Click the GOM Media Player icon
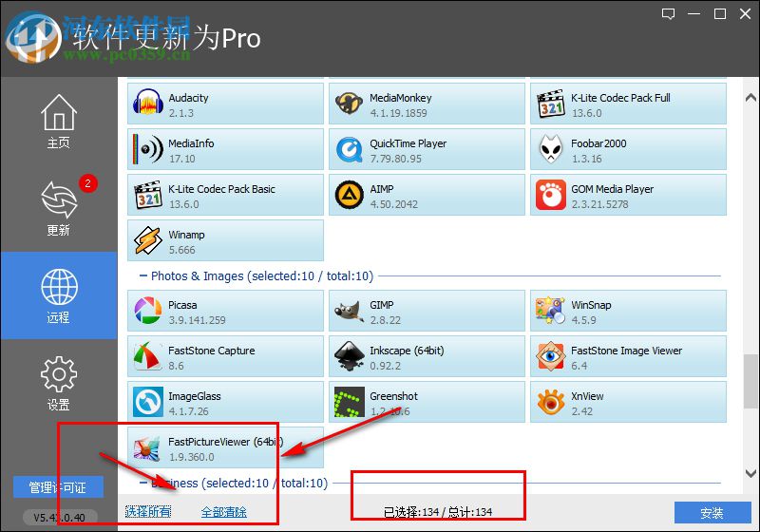Screen dimensions: 760x532 pyautogui.click(x=551, y=195)
